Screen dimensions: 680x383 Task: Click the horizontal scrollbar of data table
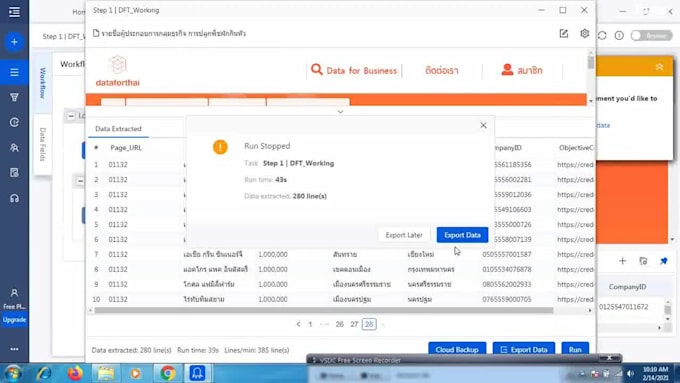click(x=324, y=311)
